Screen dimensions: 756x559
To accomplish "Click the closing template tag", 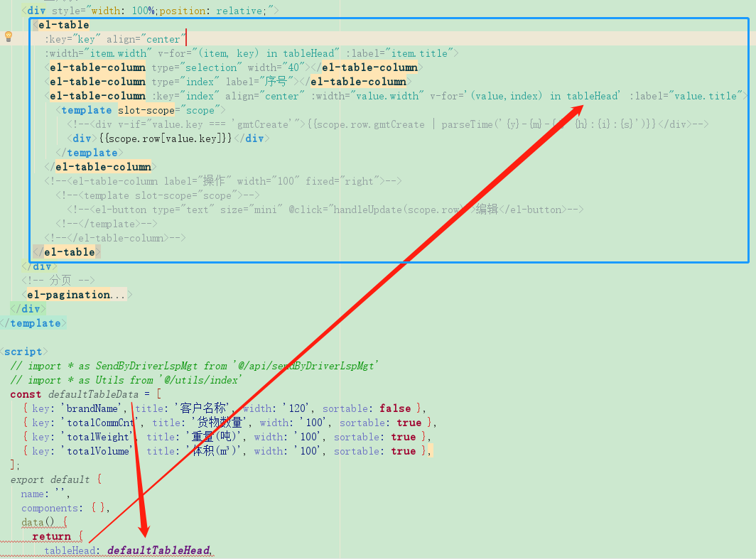I will (x=33, y=322).
